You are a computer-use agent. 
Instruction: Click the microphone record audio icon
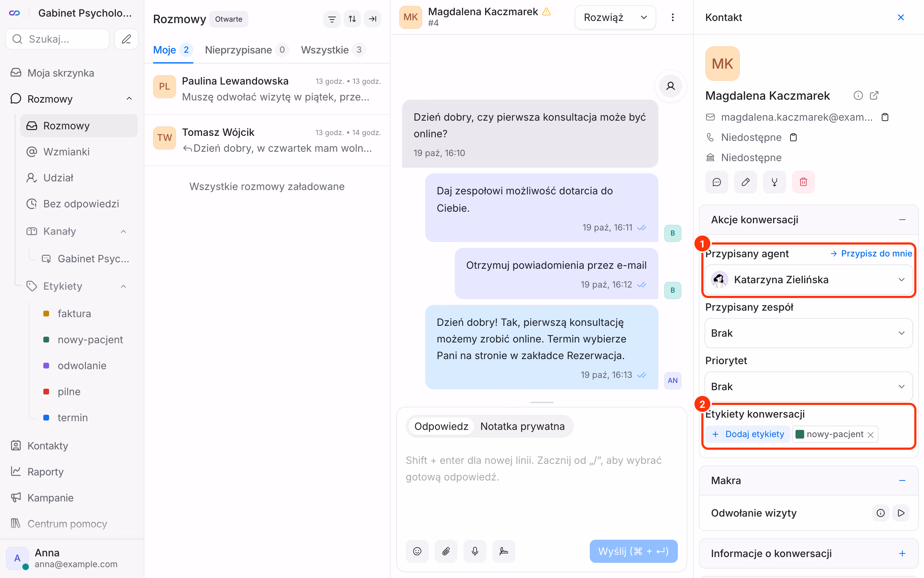tap(475, 551)
